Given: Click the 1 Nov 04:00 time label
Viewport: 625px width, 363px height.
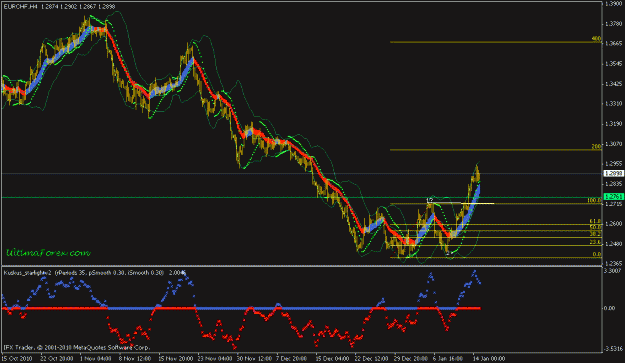Looking at the screenshot, I should [x=95, y=358].
